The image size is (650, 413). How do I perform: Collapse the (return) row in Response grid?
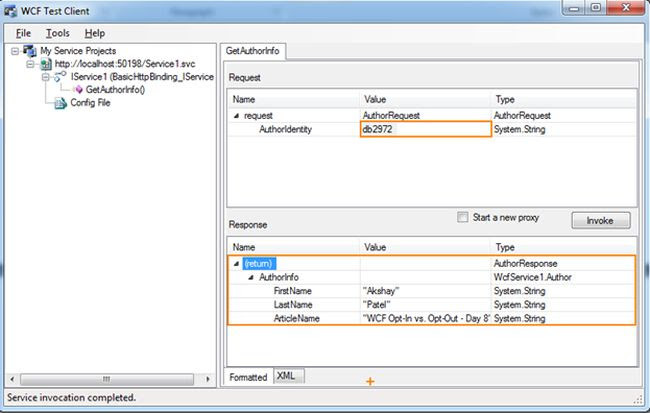tap(236, 264)
